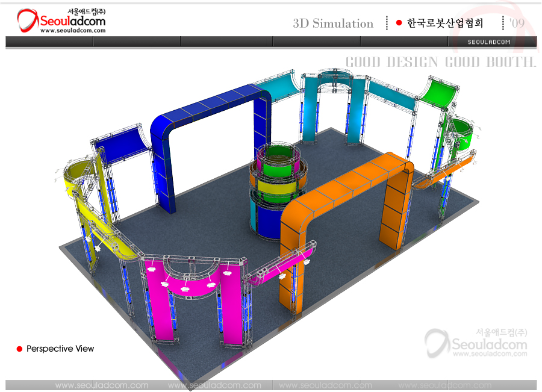Click the '09 year label in the header
Viewport: 542px width, 392px height.
pyautogui.click(x=516, y=23)
